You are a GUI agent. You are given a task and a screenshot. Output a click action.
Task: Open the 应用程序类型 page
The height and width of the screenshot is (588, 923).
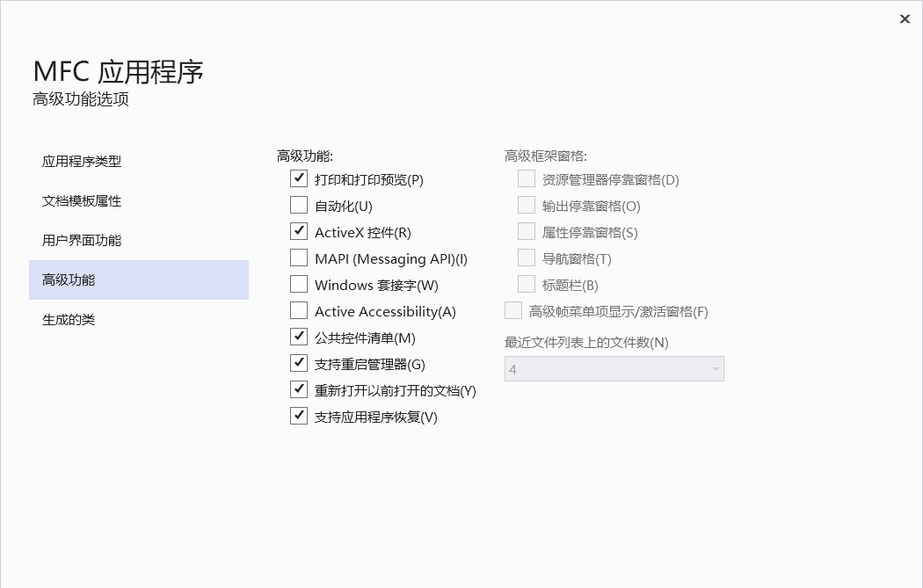pyautogui.click(x=82, y=162)
